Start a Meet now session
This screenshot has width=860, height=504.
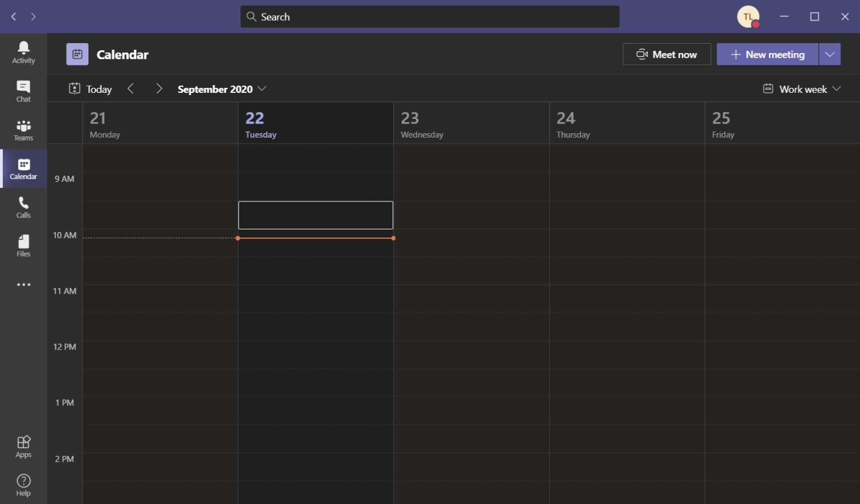click(667, 54)
